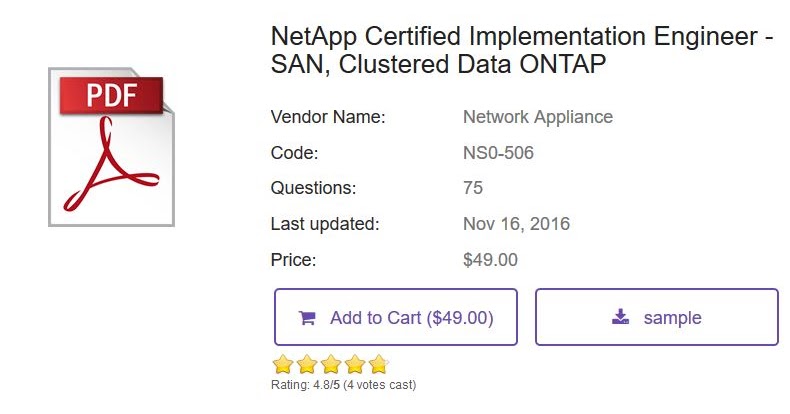Rate three stars using third star
The height and width of the screenshot is (414, 790).
pos(330,364)
